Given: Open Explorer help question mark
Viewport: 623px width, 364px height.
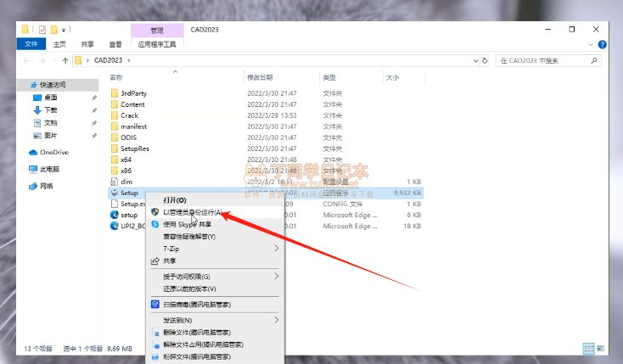Looking at the screenshot, I should click(x=603, y=44).
